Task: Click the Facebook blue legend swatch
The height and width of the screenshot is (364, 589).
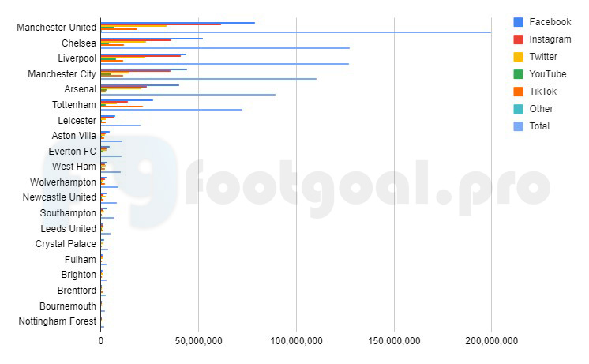Action: (518, 22)
